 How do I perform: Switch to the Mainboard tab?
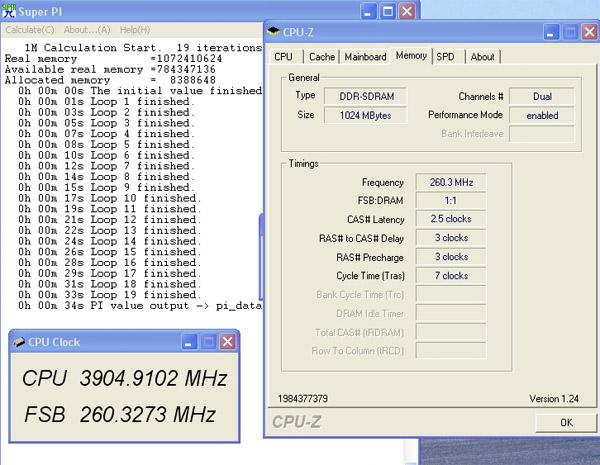[365, 57]
